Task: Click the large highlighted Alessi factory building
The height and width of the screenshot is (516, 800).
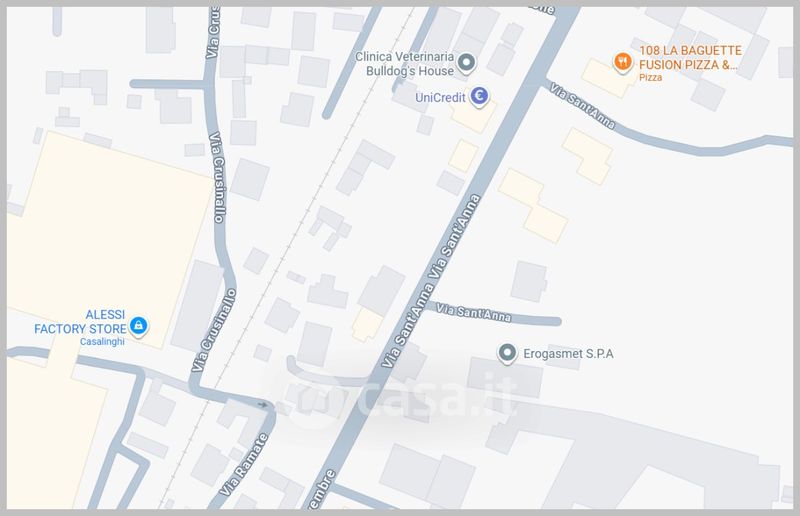Action: tap(110, 240)
